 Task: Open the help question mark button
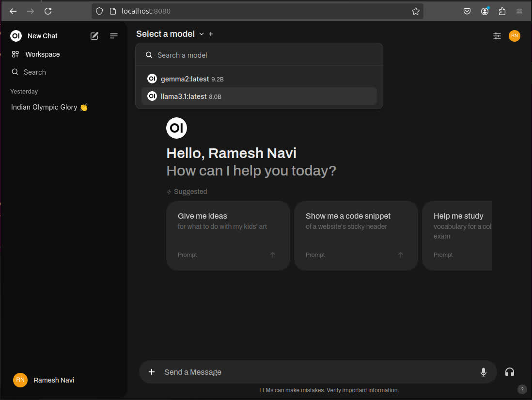(x=522, y=389)
